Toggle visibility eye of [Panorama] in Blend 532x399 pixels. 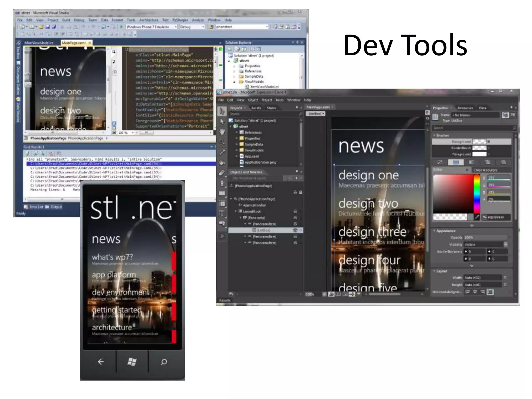click(x=295, y=217)
